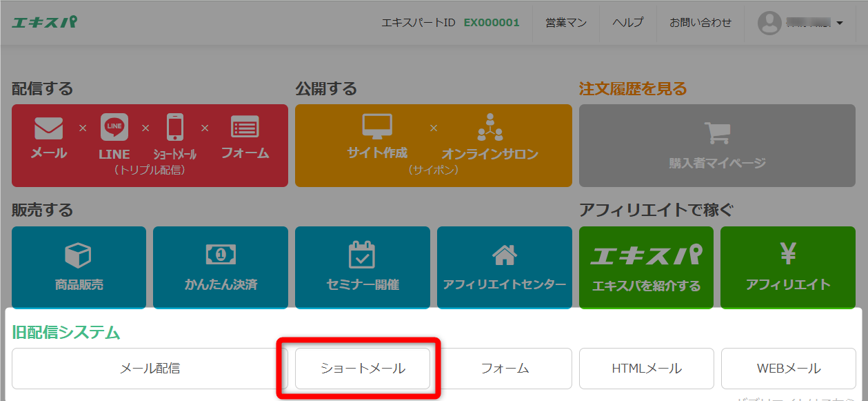Click the エキスパ logo in the header
Viewport: 868px width, 401px height.
[44, 22]
